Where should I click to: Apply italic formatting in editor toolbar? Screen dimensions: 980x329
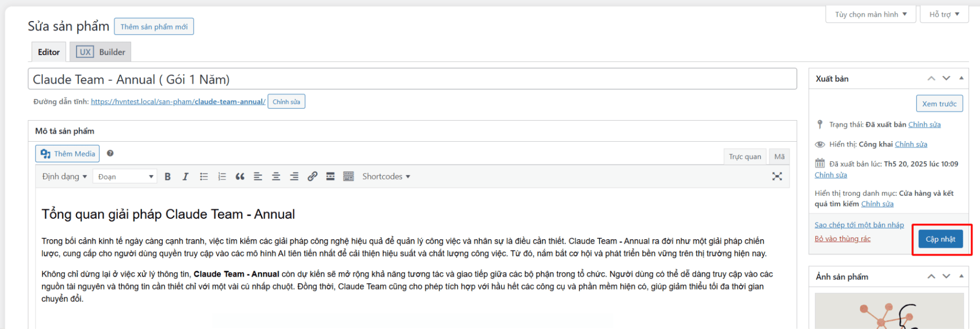tap(185, 177)
